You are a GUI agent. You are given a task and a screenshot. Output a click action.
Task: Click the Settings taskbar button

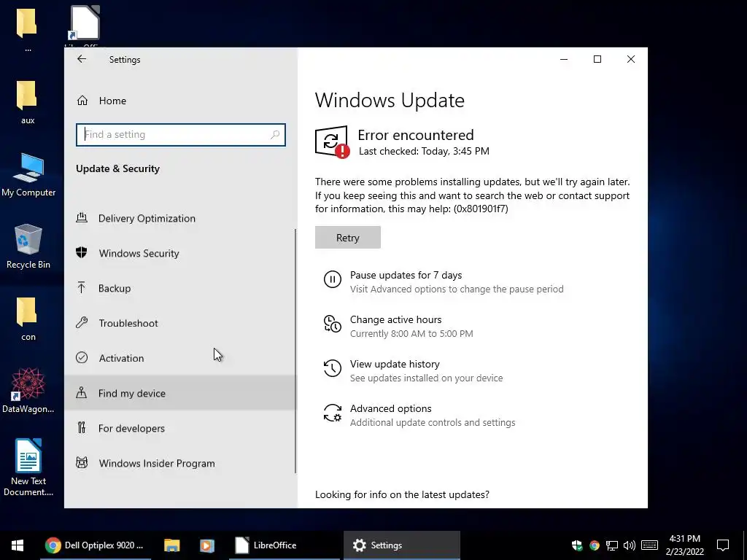coord(402,545)
